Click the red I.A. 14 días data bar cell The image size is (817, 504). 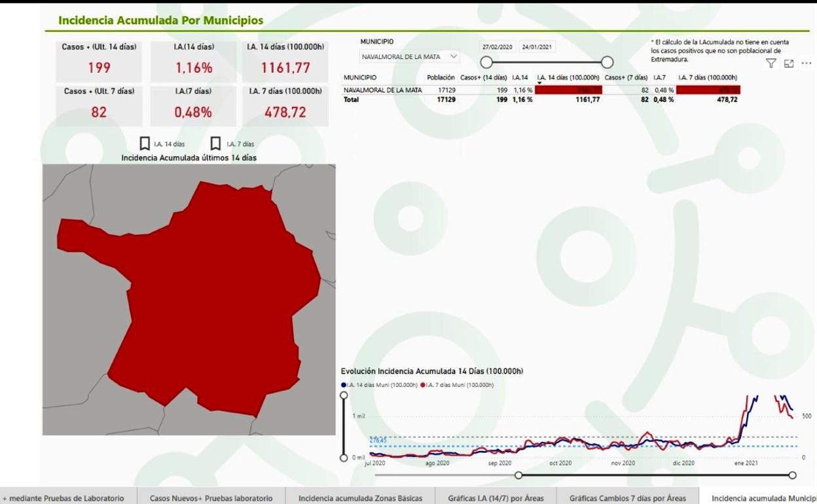(568, 90)
